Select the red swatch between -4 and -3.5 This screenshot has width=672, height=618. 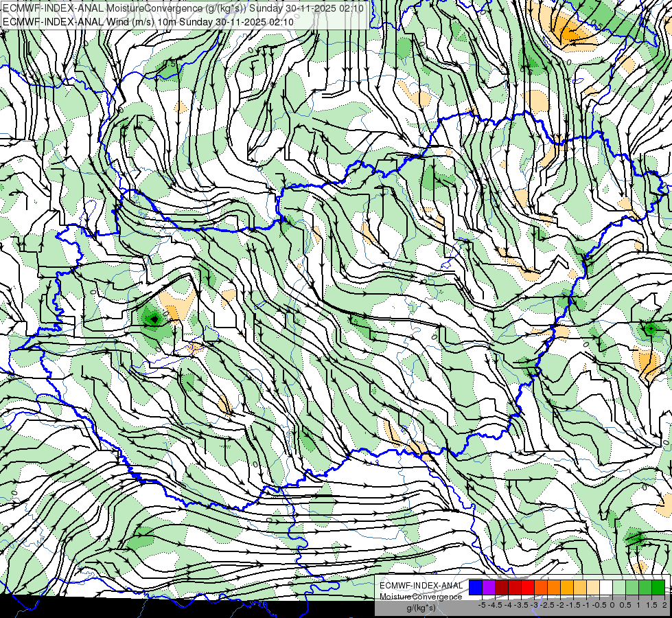[515, 587]
